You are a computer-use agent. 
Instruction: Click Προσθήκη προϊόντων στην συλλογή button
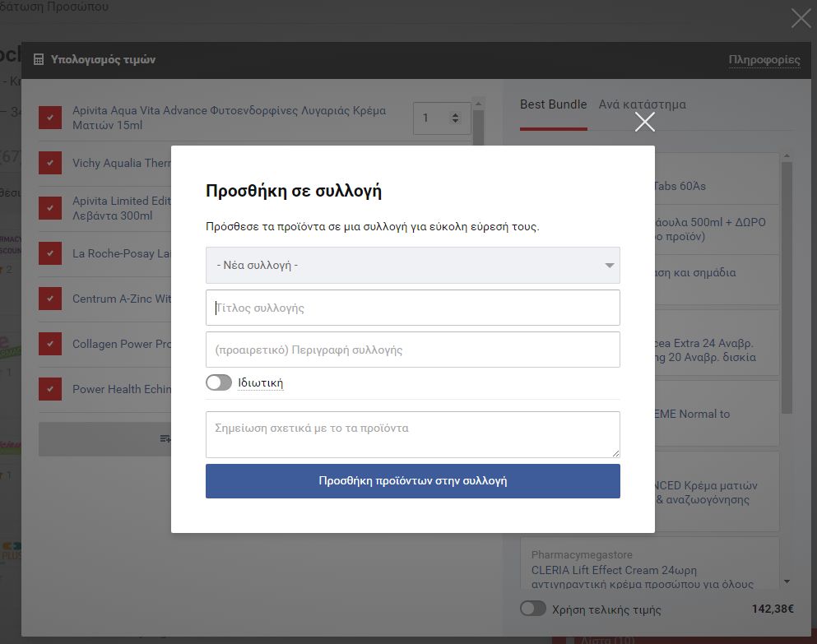tap(412, 481)
